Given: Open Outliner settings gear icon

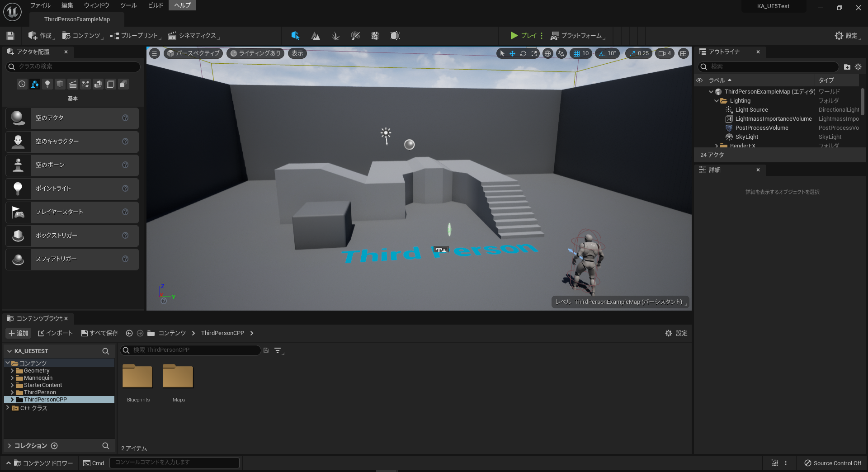Looking at the screenshot, I should pyautogui.click(x=858, y=67).
